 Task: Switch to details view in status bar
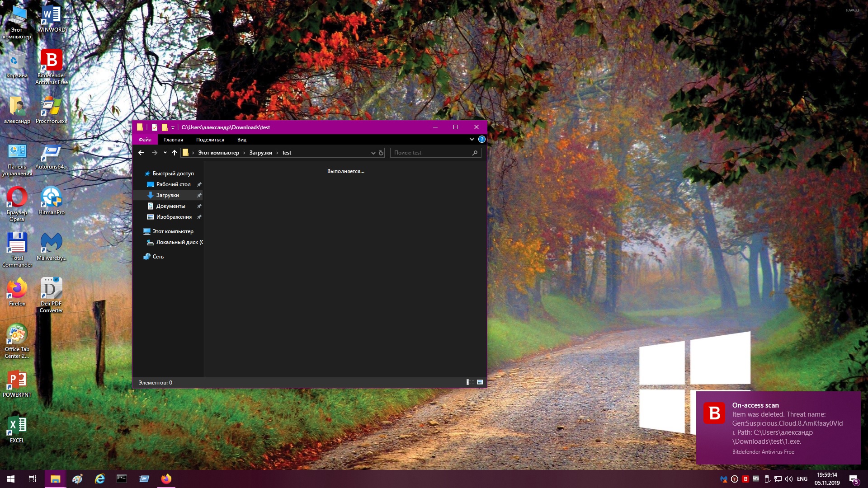coord(470,382)
